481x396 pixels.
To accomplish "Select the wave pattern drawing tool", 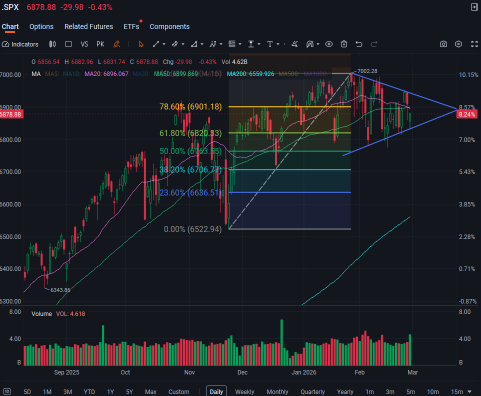I will click(213, 44).
